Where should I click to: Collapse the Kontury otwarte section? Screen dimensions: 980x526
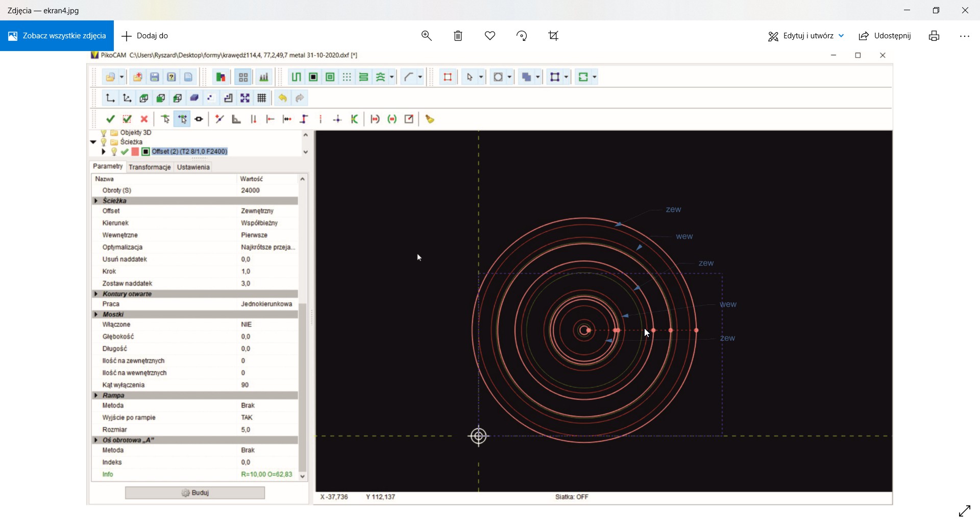tap(96, 295)
